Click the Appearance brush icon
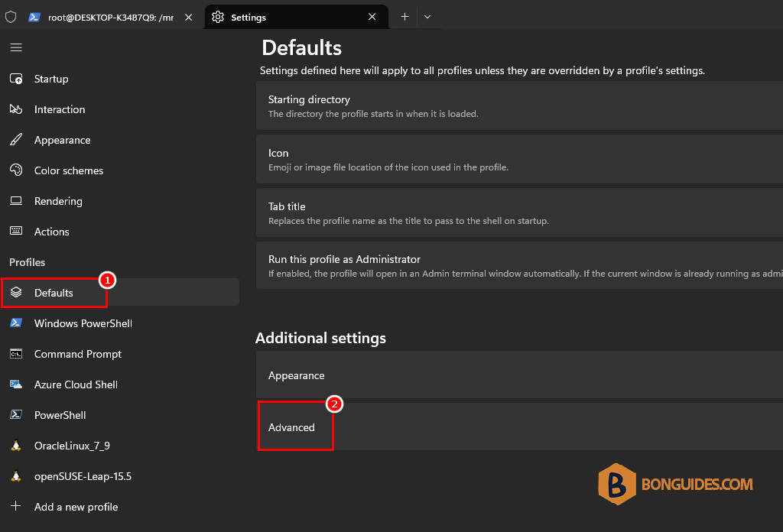This screenshot has width=783, height=532. coord(16,140)
